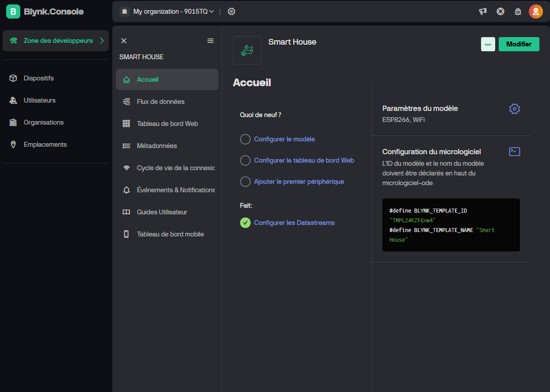
Task: Click the Blynk green B logo
Action: pos(13,11)
